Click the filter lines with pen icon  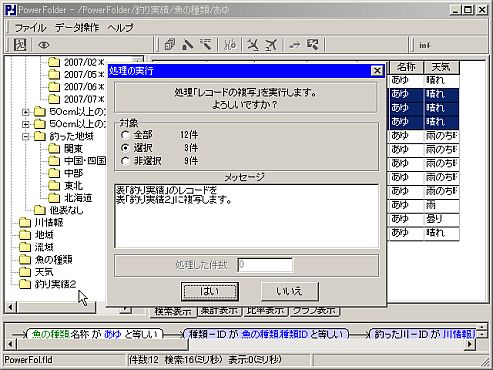(206, 45)
